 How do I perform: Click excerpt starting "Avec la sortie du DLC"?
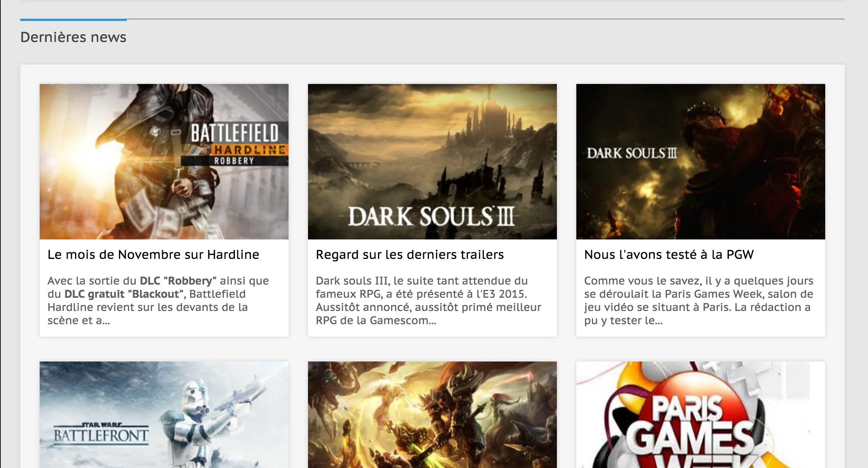tap(158, 300)
